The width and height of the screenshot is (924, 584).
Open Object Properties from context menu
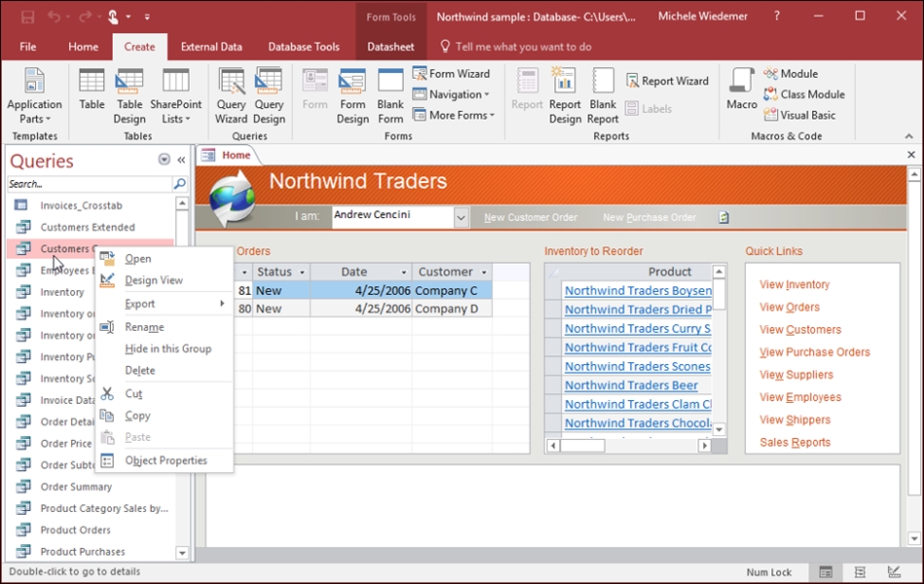click(x=163, y=460)
